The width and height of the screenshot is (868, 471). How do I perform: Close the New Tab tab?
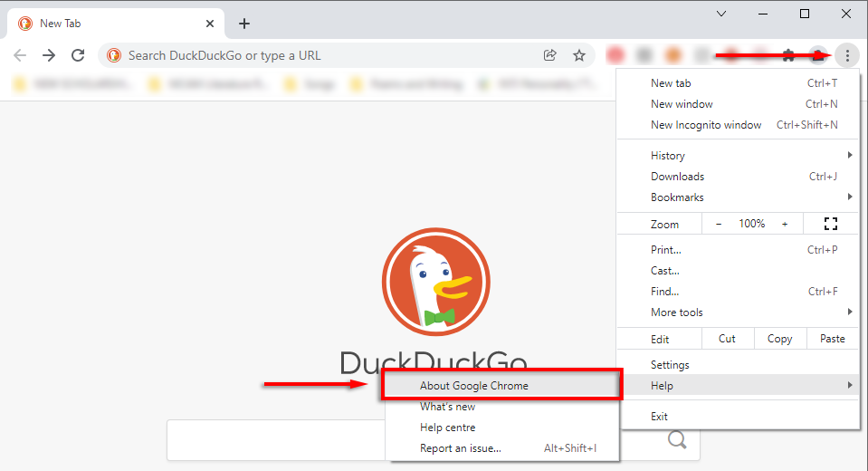coord(210,24)
